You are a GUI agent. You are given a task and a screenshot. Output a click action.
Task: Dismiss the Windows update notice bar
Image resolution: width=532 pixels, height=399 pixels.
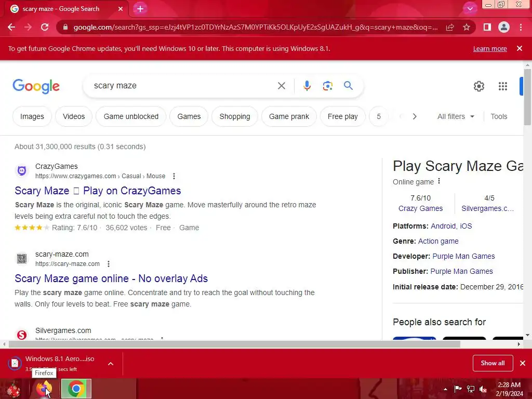click(520, 48)
